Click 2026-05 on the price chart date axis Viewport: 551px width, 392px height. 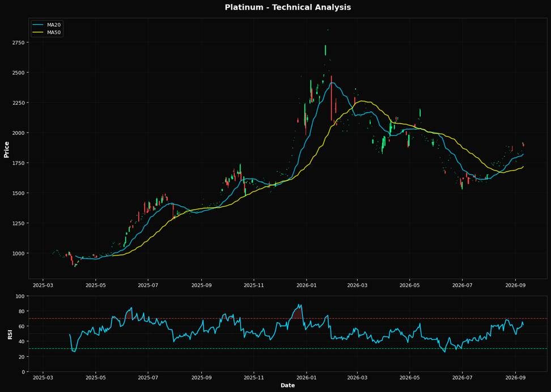coord(409,285)
